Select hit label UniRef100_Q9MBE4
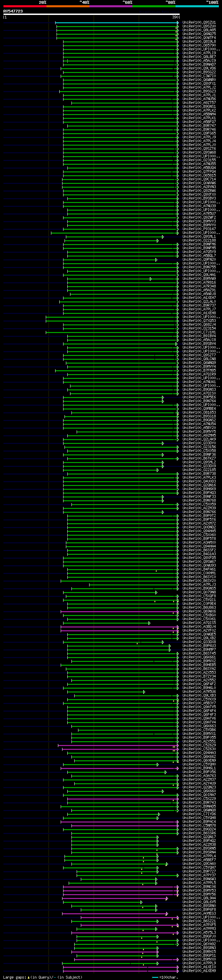The image size is (222, 980). [199, 408]
